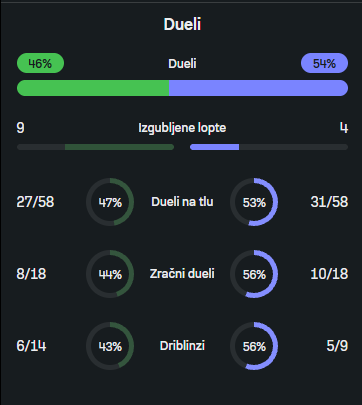Click the 43% dribbles ring
The height and width of the screenshot is (405, 362).
(110, 346)
